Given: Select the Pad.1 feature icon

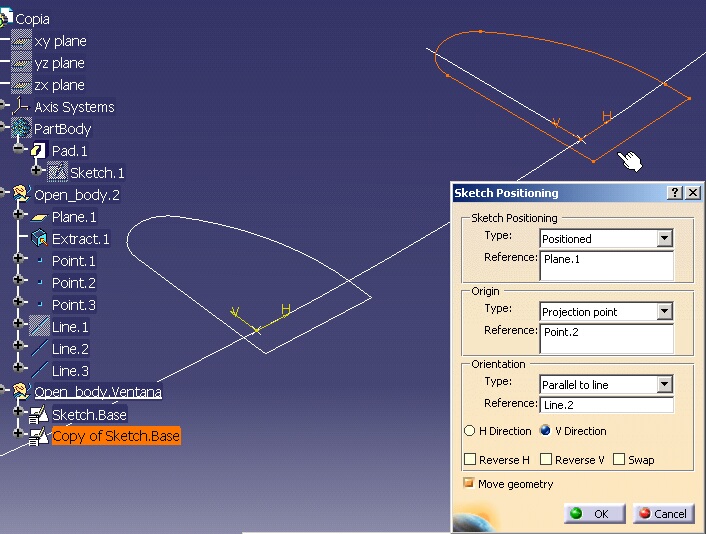Looking at the screenshot, I should [39, 151].
